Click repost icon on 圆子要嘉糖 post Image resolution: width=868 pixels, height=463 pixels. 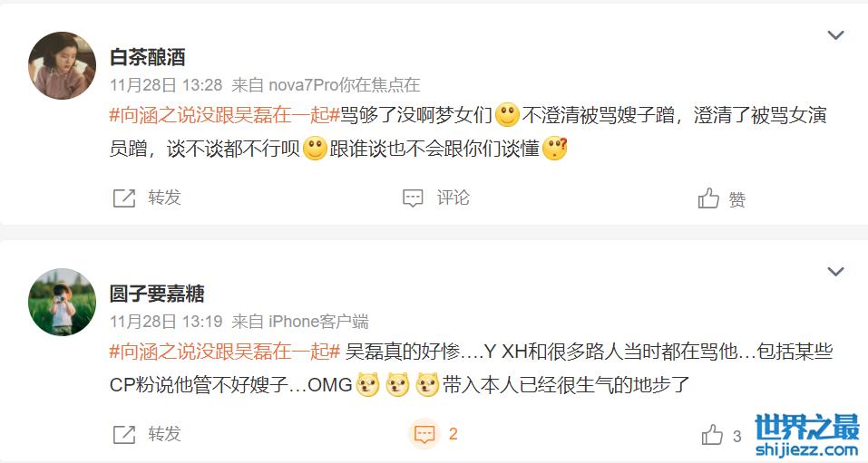[124, 435]
